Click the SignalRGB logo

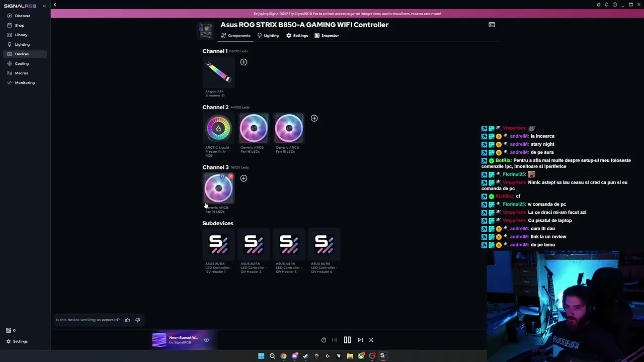[x=20, y=6]
